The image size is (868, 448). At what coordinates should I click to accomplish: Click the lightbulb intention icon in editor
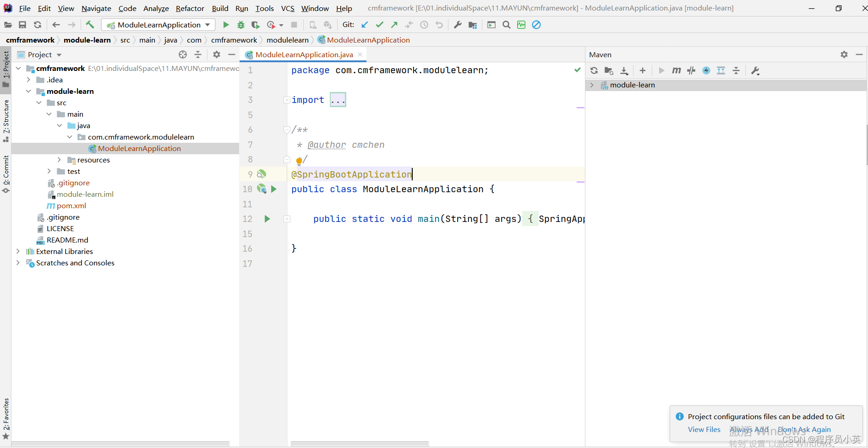pos(299,160)
